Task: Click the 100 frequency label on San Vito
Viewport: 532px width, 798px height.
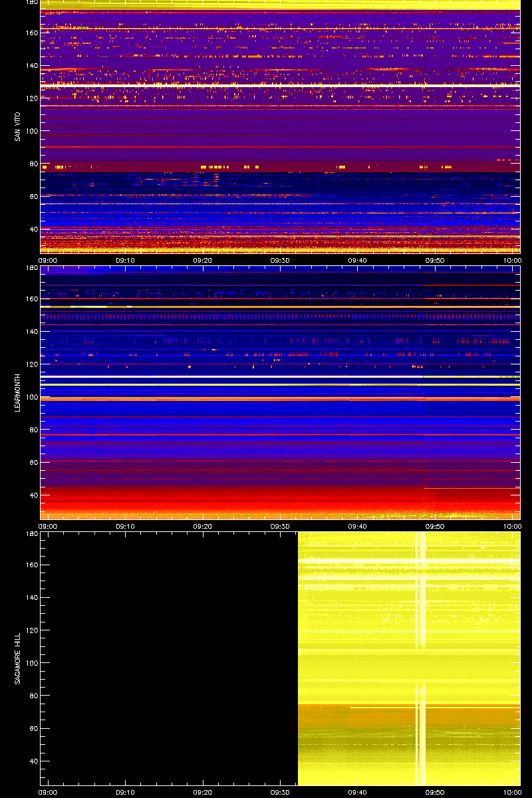Action: click(x=31, y=131)
